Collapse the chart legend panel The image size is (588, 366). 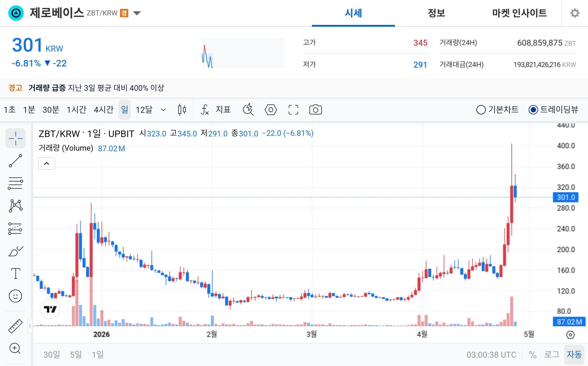click(46, 163)
